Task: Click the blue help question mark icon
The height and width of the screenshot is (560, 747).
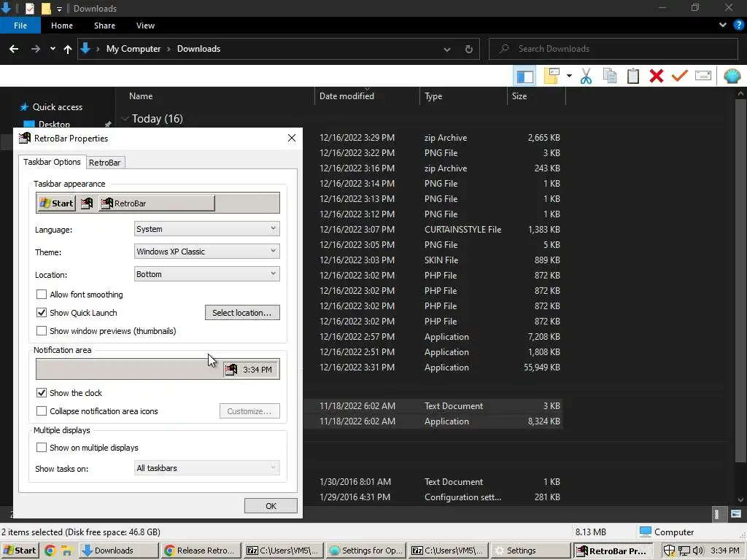Action: (739, 26)
